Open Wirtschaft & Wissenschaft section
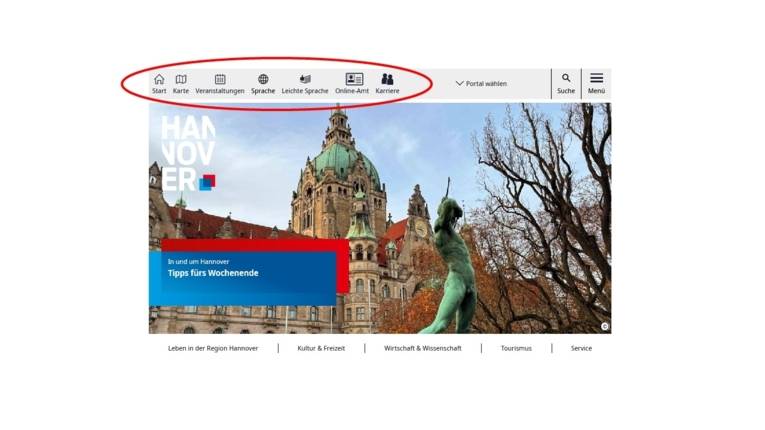Screen dimensions: 765x430 pyautogui.click(x=422, y=348)
